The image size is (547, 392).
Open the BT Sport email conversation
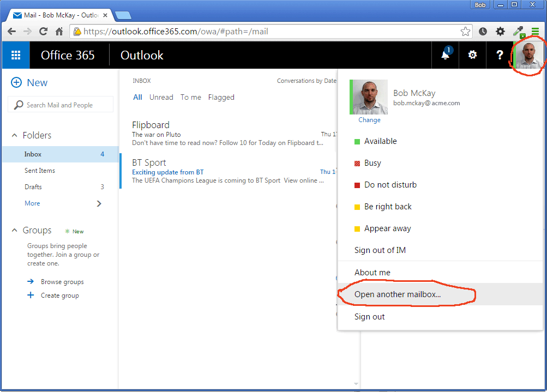point(229,172)
